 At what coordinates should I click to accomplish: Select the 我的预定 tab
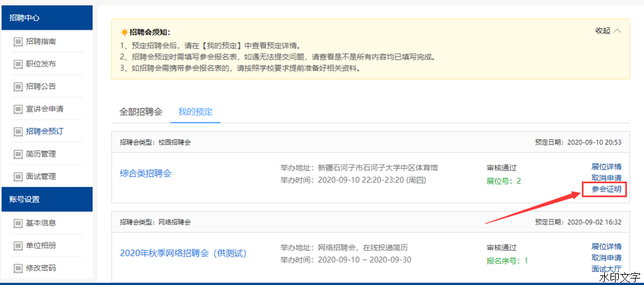point(195,112)
